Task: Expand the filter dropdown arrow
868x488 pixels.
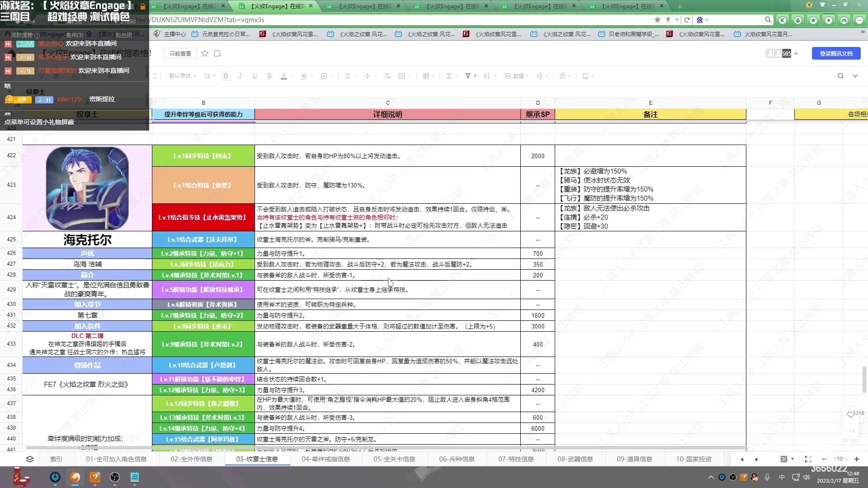Action: tap(475, 76)
